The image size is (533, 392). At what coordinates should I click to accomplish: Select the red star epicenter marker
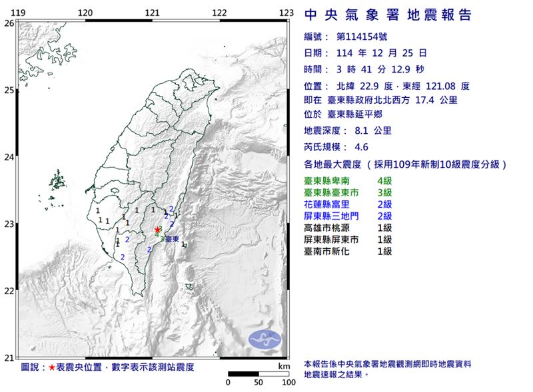coord(157,230)
